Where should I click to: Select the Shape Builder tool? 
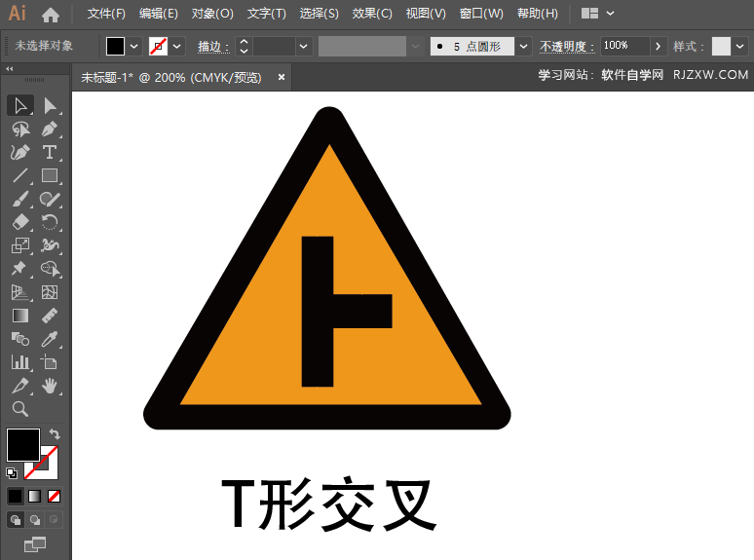click(x=50, y=269)
